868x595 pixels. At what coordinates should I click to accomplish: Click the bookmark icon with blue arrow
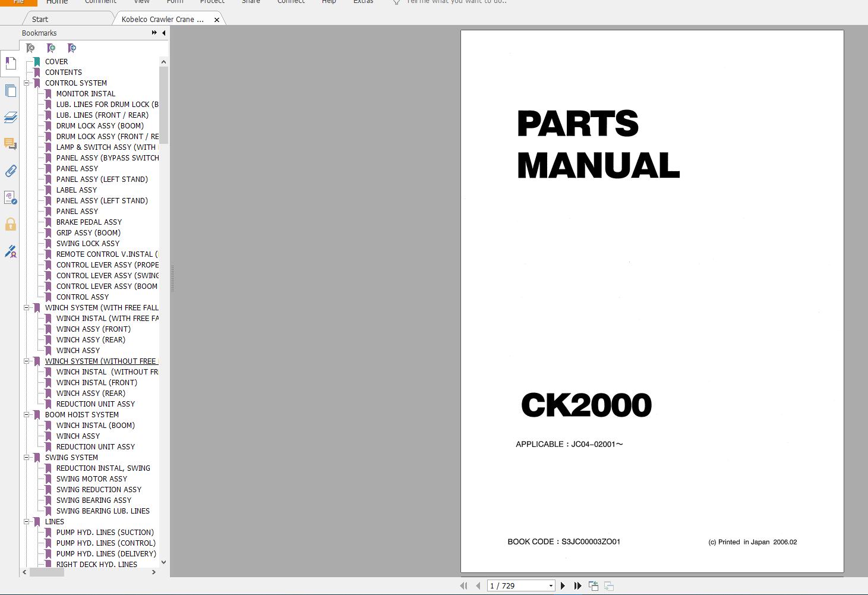click(x=72, y=48)
